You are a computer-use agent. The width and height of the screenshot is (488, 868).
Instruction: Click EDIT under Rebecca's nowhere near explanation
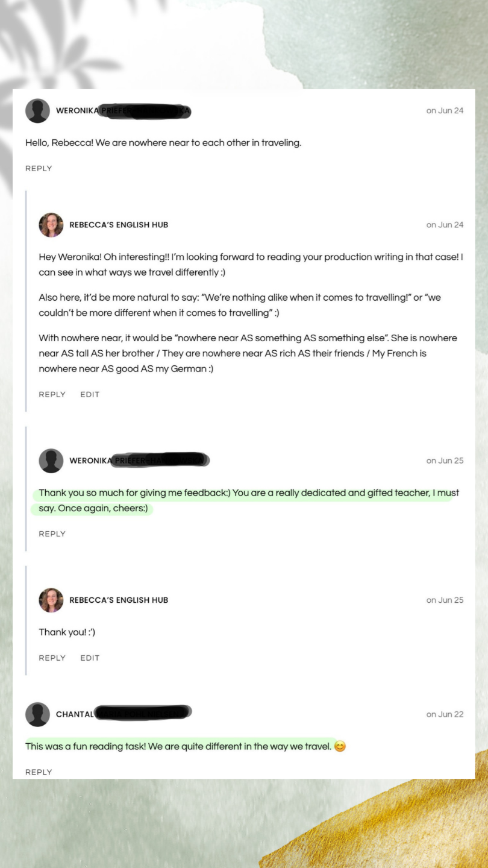coord(90,395)
